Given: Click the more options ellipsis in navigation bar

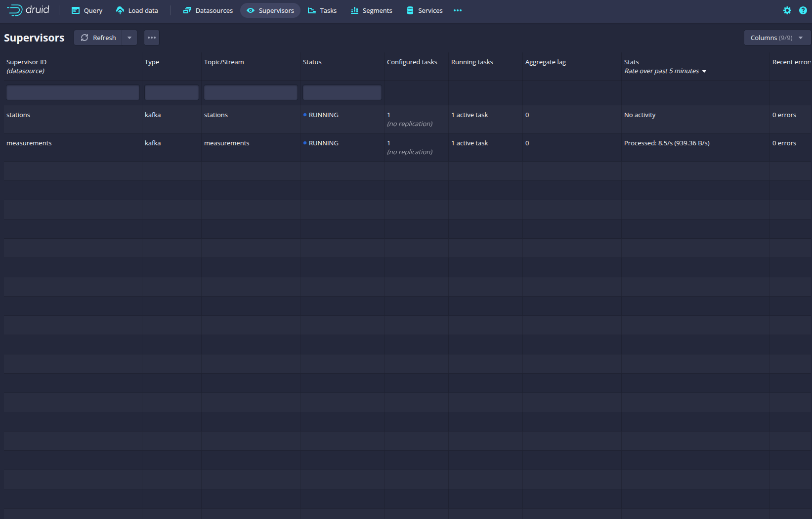Looking at the screenshot, I should (457, 10).
